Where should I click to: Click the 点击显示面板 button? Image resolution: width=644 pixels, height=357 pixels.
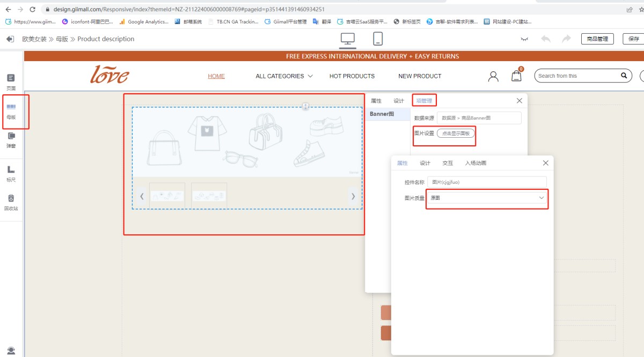click(x=456, y=133)
